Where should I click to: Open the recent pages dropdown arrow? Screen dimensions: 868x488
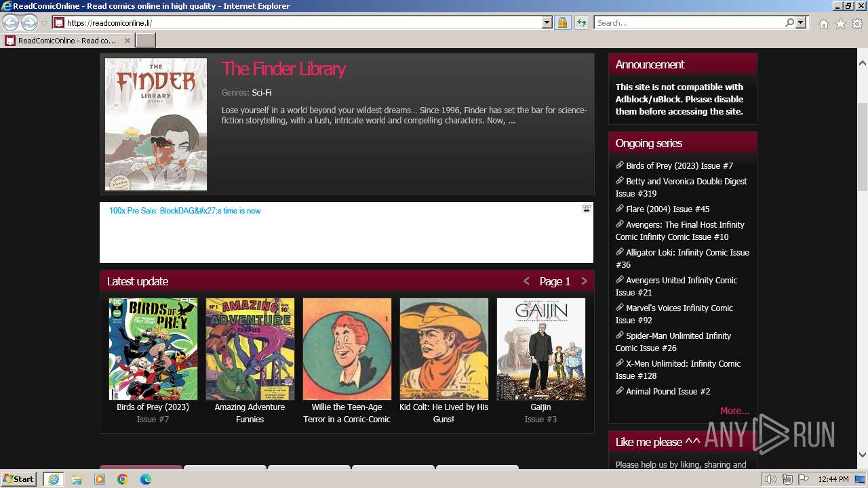click(x=44, y=23)
